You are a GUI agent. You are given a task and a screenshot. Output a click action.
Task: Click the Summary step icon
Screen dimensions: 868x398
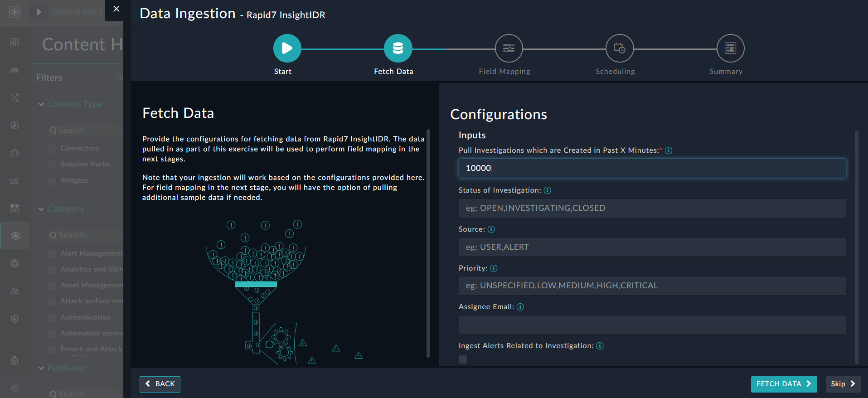(730, 48)
